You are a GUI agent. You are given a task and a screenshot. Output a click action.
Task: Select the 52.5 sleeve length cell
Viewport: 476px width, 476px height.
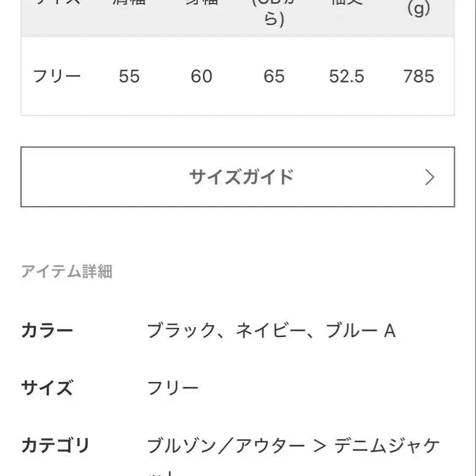(x=347, y=76)
